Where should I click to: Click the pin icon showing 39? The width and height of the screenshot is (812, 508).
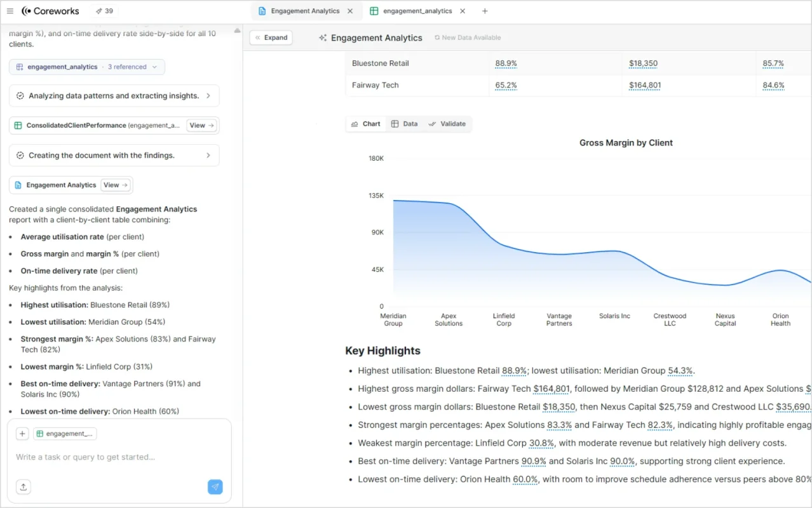[100, 11]
